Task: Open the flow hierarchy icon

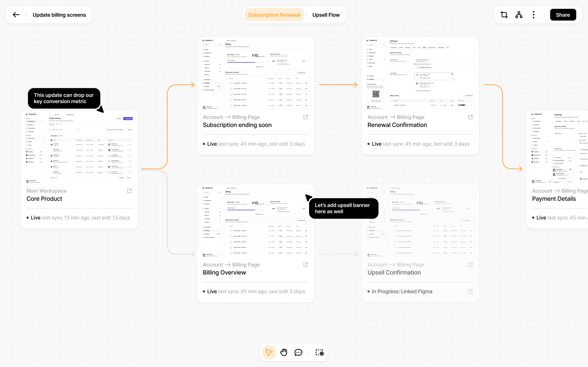Action: click(x=519, y=15)
